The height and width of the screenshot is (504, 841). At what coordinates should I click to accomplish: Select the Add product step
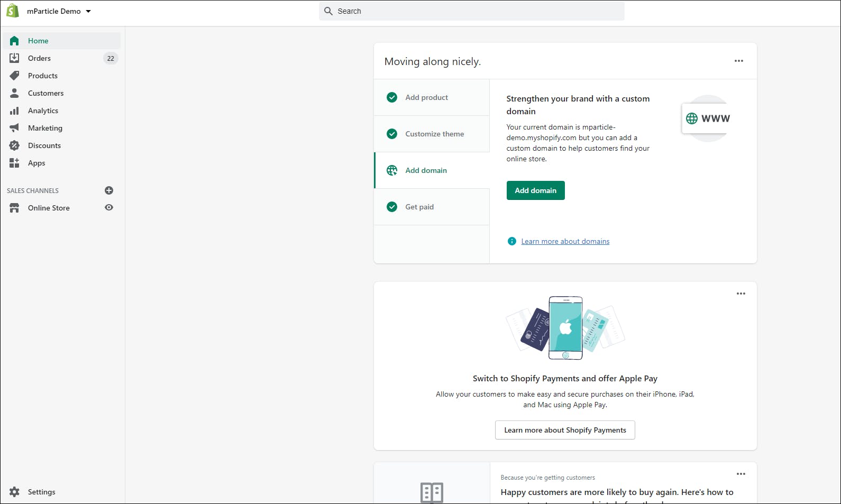coord(432,97)
